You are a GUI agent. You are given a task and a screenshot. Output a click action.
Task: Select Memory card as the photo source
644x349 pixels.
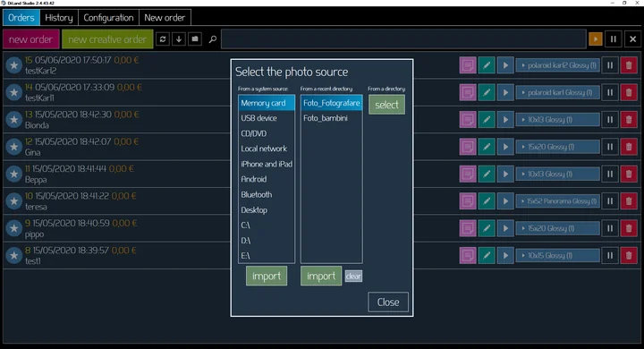(x=267, y=103)
